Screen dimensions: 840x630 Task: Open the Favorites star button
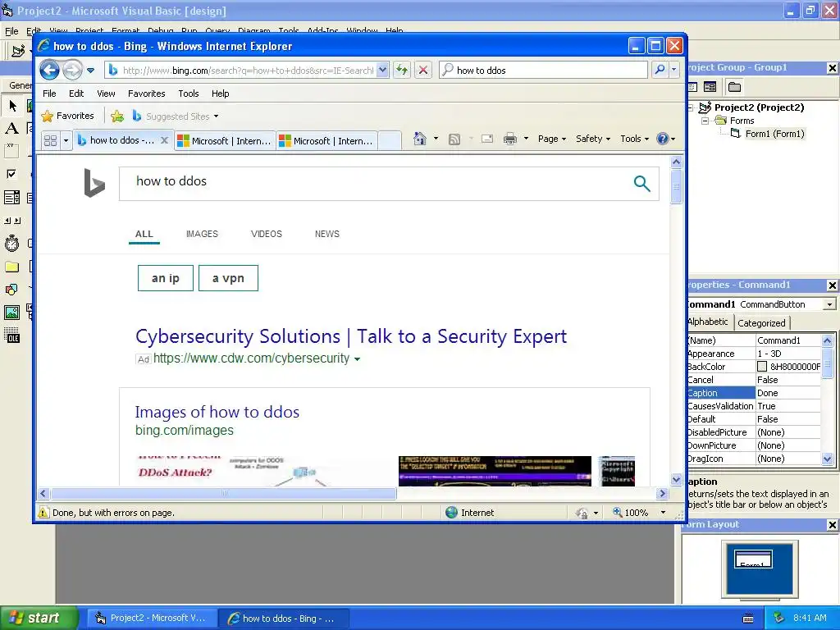67,116
